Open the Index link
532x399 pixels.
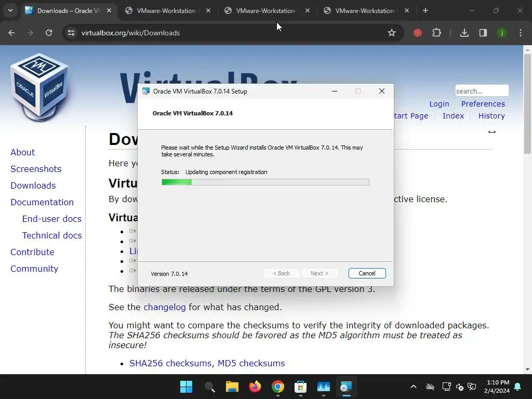453,116
